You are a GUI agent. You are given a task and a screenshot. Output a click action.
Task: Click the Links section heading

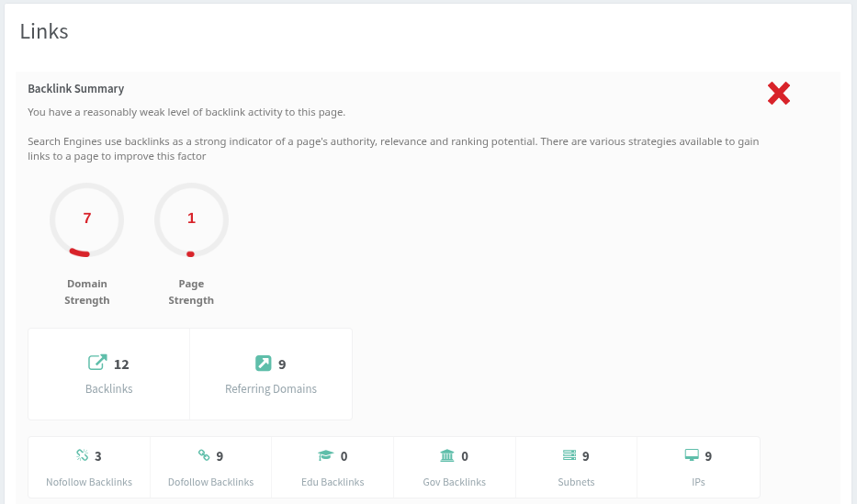(44, 31)
